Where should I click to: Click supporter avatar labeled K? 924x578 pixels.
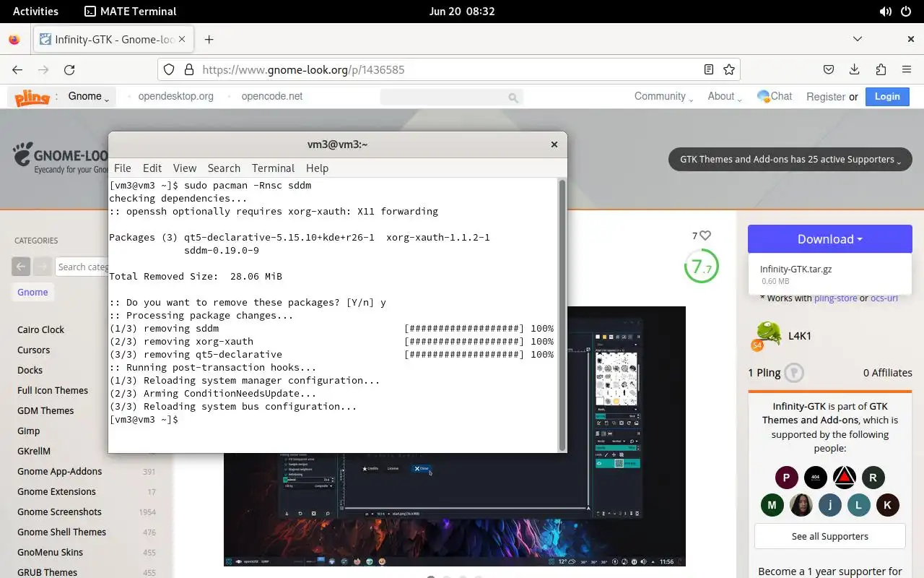point(887,505)
